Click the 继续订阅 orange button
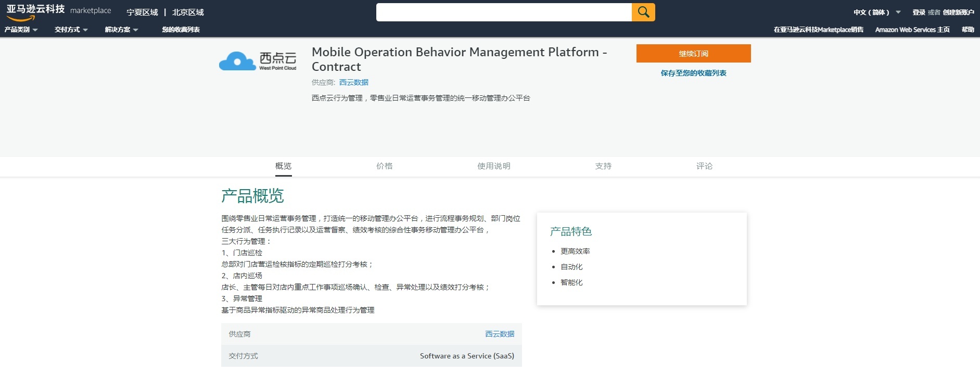Image resolution: width=980 pixels, height=372 pixels. point(693,53)
